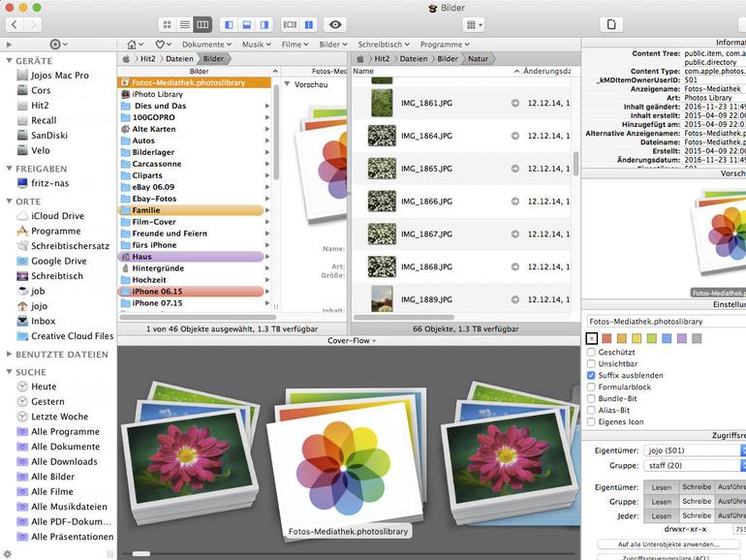Image resolution: width=746 pixels, height=560 pixels.
Task: Click the back navigation arrow
Action: 12,24
